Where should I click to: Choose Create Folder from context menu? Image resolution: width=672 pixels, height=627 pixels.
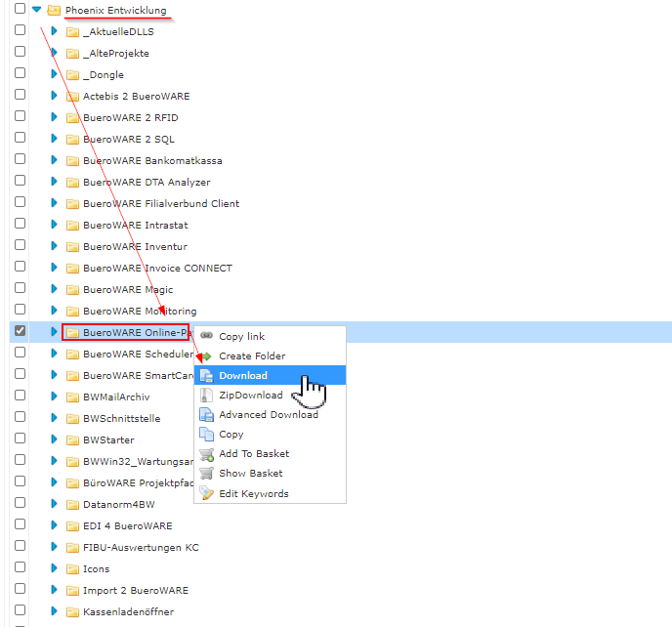click(270, 355)
